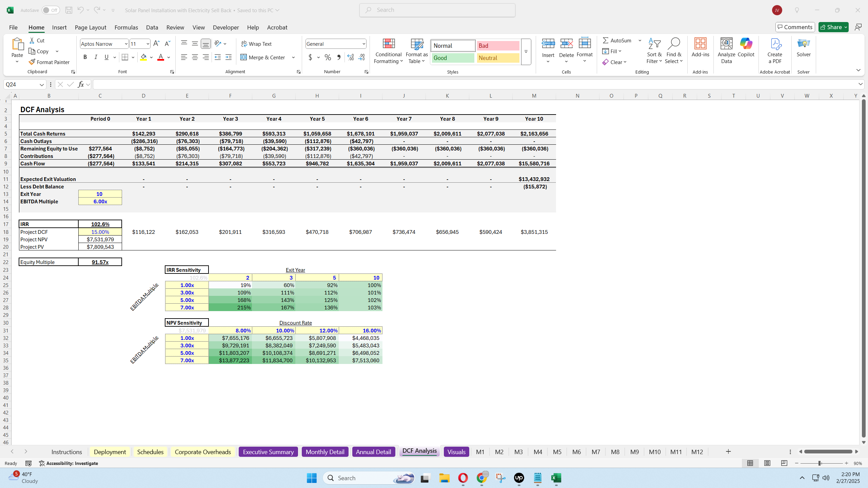Open the File menu
The width and height of the screenshot is (868, 488).
pos(13,27)
